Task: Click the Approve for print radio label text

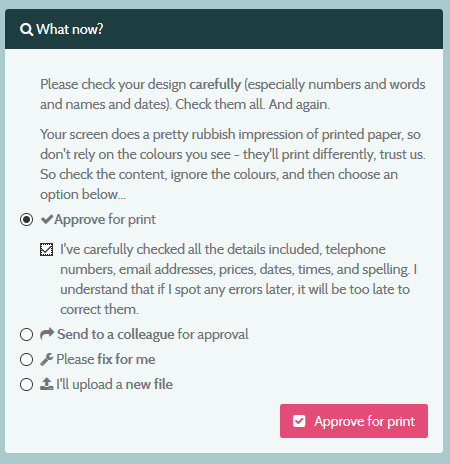Action: [x=105, y=219]
